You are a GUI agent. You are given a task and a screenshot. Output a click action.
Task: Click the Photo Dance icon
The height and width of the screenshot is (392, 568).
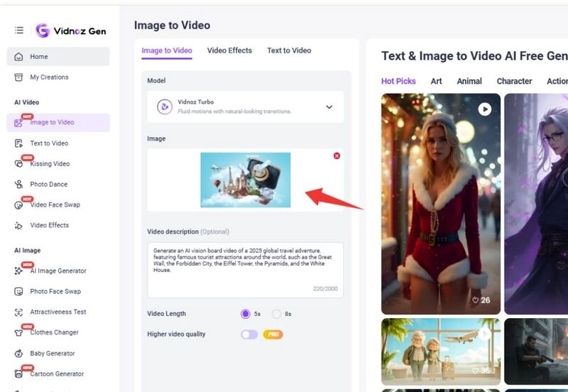pyautogui.click(x=18, y=185)
